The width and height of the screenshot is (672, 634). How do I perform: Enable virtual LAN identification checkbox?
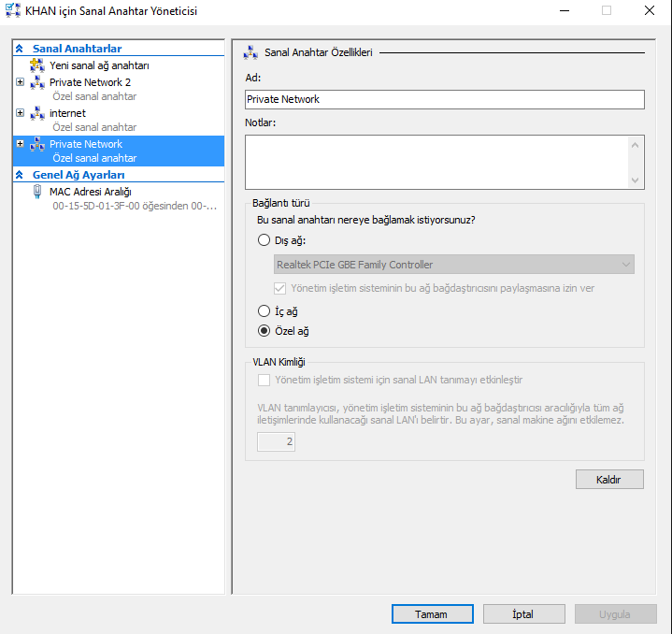click(x=264, y=380)
